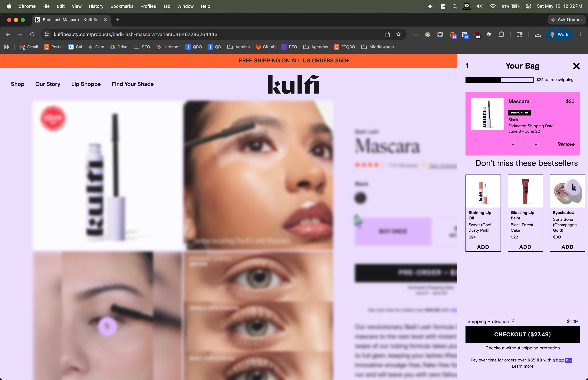The image size is (588, 380).
Task: Open the GitLab bookmark
Action: [x=265, y=47]
